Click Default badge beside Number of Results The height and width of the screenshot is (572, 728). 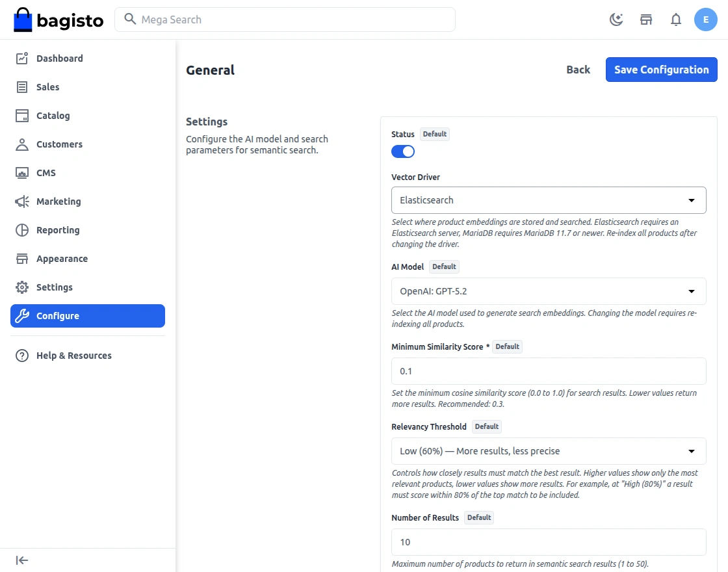(478, 517)
